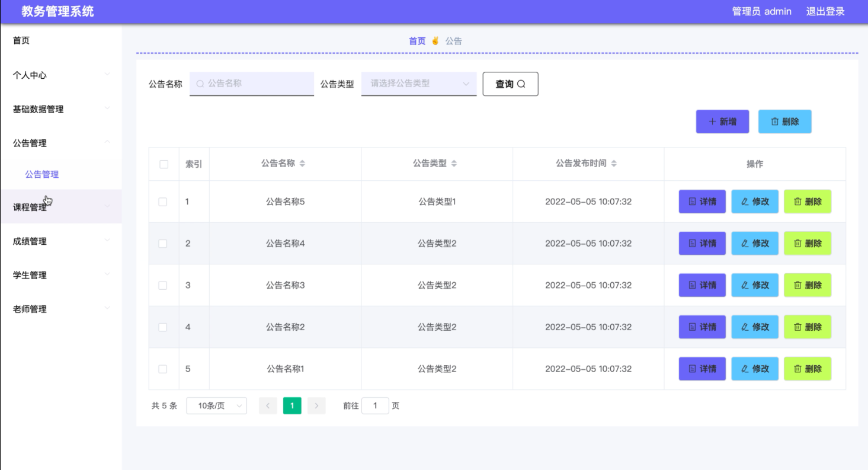Click the 修改 pencil icon for 公告名称5
The height and width of the screenshot is (470, 868).
tap(745, 202)
